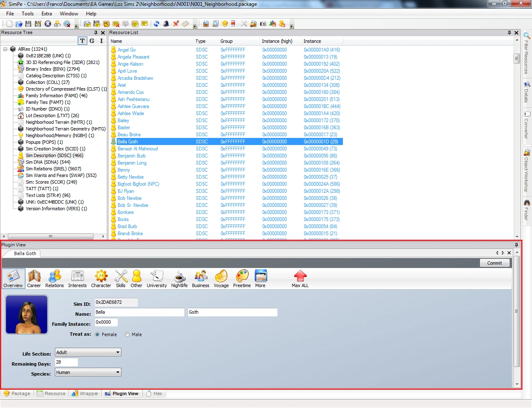Select Angela Pleasant in Resource List
The image size is (532, 408).
[133, 57]
